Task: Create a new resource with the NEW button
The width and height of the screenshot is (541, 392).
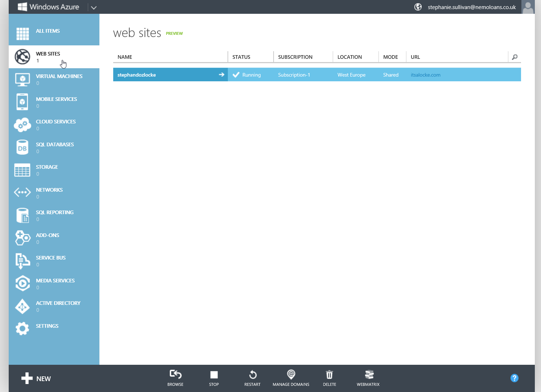Action: 36,378
